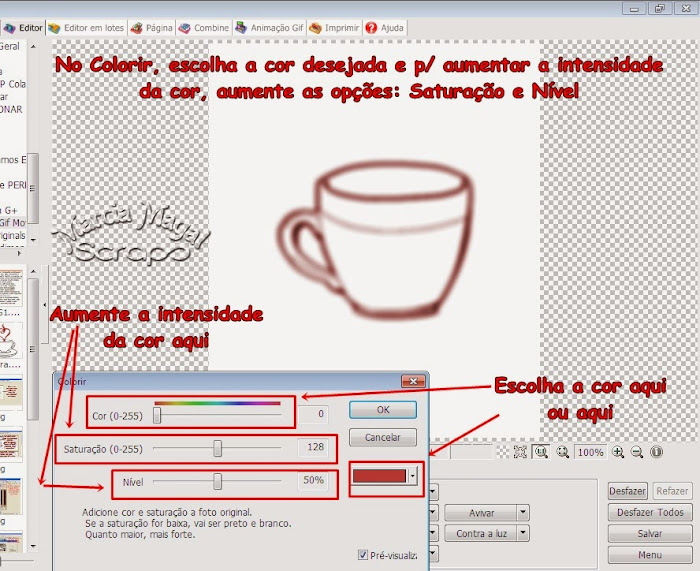Click the fullscreen expand arrows icon
This screenshot has width=700, height=571.
[x=520, y=452]
